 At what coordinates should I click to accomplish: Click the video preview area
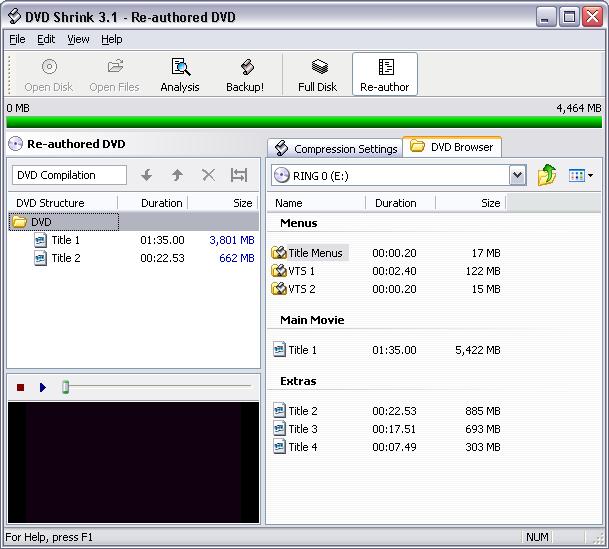pos(133,462)
